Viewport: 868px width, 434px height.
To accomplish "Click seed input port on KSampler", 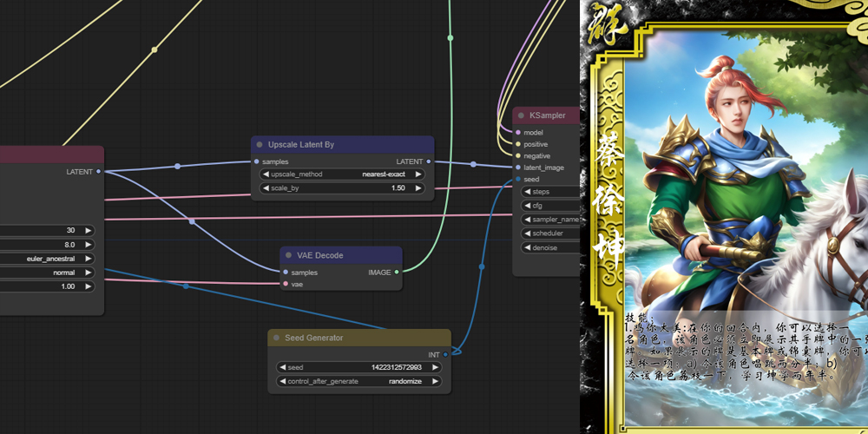I will pos(517,179).
